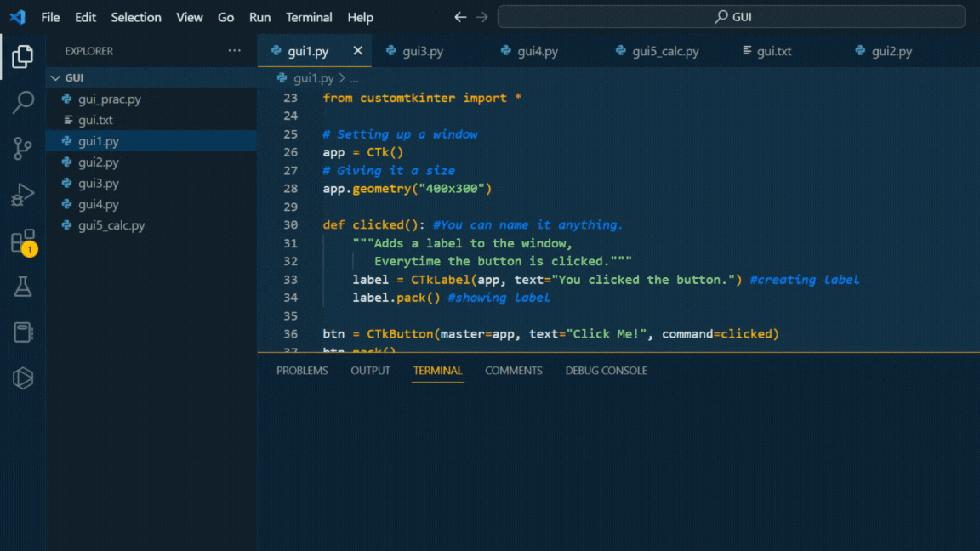
Task: Click the VS Code logo in the title bar
Action: (17, 16)
